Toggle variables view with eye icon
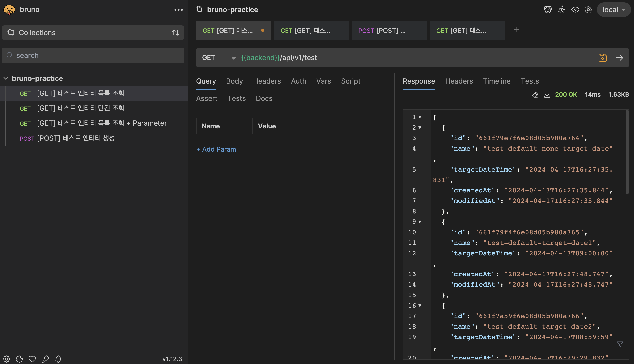The image size is (634, 364). tap(575, 10)
